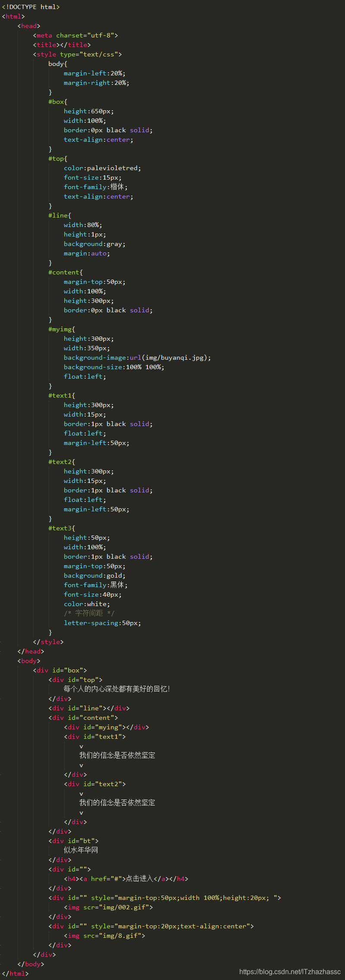Click the closing "</style>" tag line
The image size is (345, 980).
pos(48,642)
